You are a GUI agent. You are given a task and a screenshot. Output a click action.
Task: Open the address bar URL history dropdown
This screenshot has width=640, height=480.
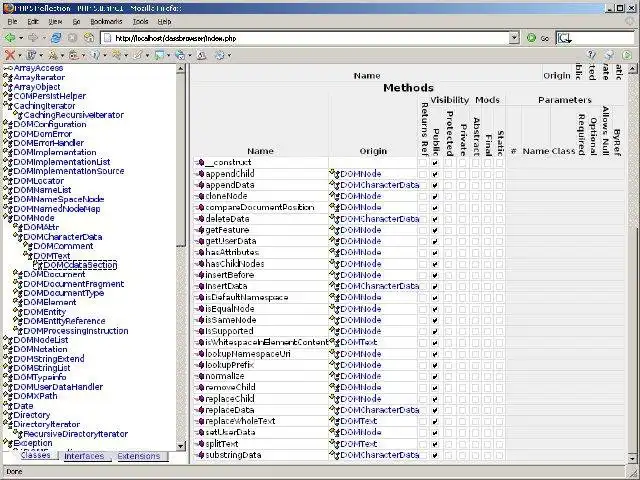click(514, 38)
